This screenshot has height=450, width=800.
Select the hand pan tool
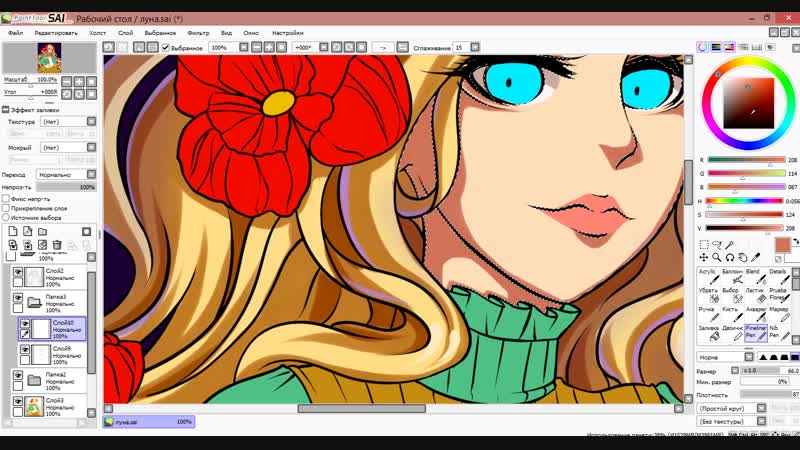click(x=743, y=258)
